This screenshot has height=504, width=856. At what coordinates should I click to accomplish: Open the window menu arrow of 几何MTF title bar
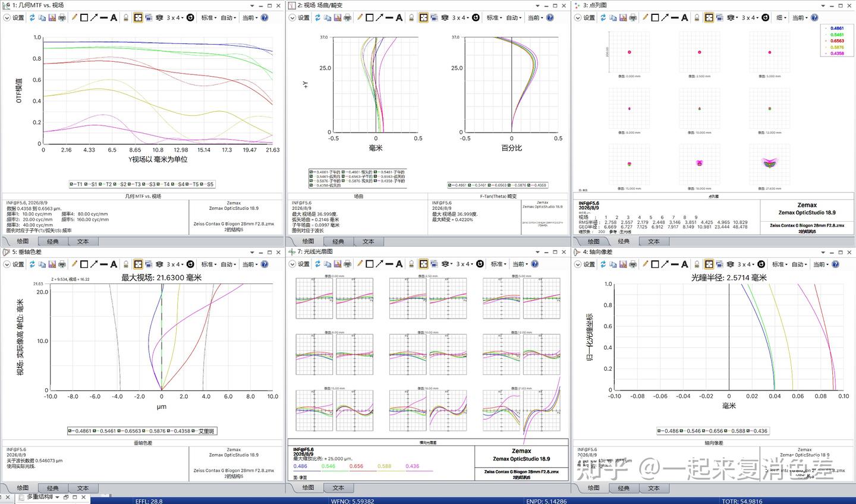pos(253,5)
